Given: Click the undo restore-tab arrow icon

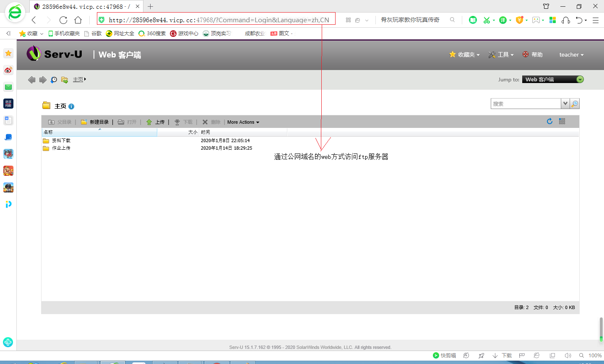Looking at the screenshot, I should [x=579, y=20].
